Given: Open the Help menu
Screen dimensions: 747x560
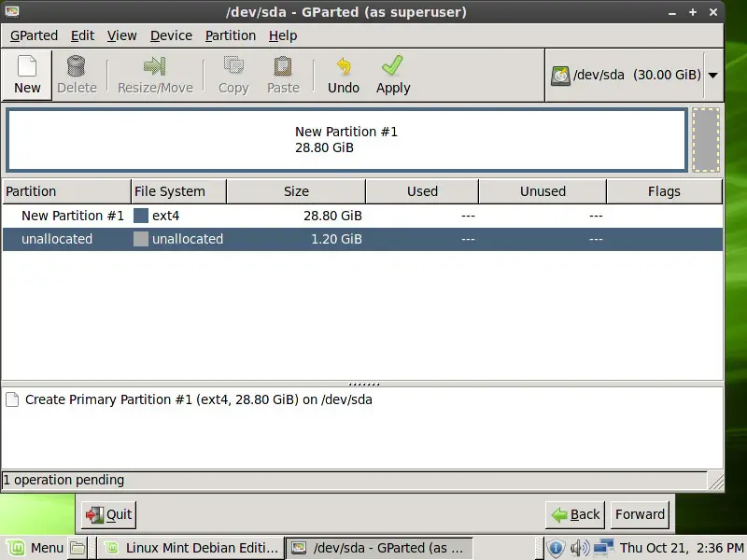Looking at the screenshot, I should coord(283,35).
